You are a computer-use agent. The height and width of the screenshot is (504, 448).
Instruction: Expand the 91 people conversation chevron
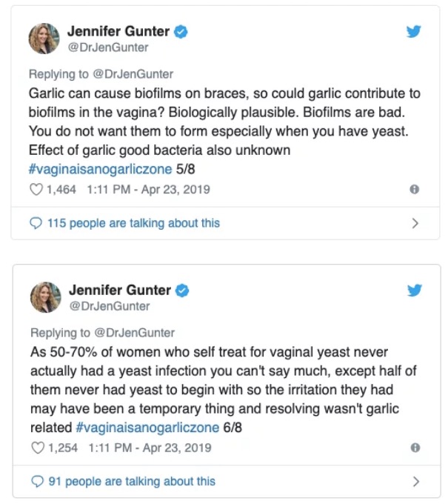(x=415, y=481)
